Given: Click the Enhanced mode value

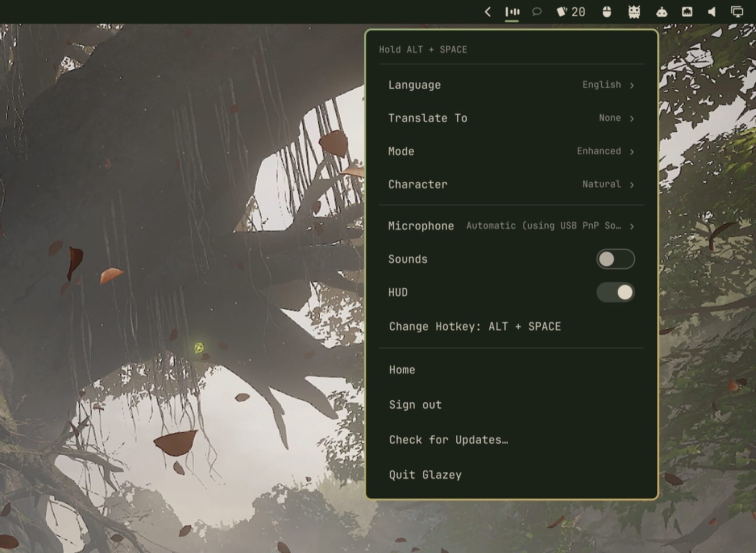Looking at the screenshot, I should click(x=599, y=151).
